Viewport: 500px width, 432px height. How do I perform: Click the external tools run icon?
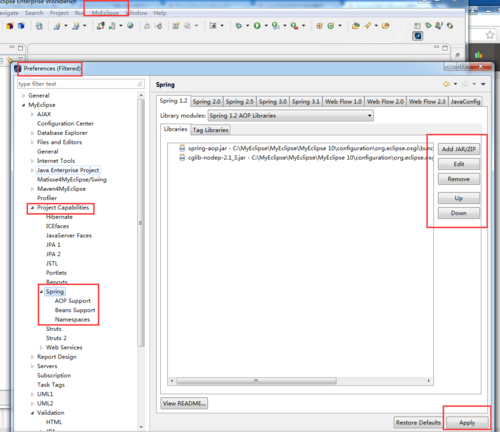(294, 26)
